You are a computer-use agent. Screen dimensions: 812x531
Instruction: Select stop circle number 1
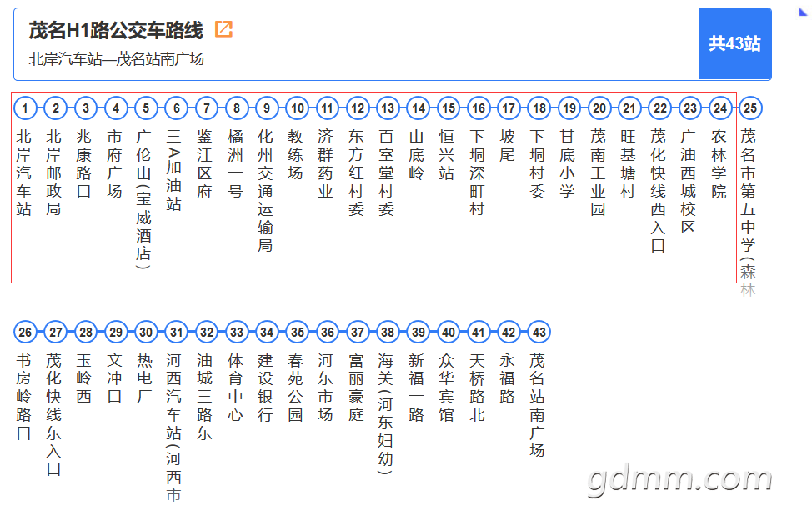25,108
